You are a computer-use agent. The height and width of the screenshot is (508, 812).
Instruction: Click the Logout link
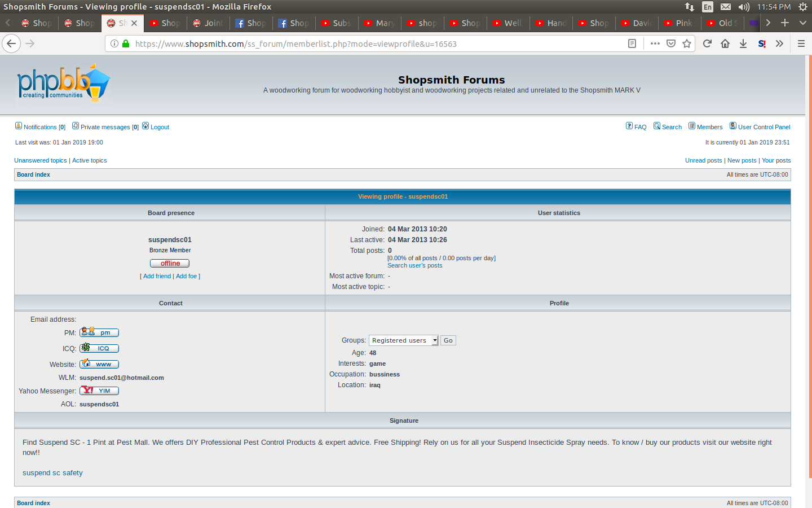coord(160,127)
